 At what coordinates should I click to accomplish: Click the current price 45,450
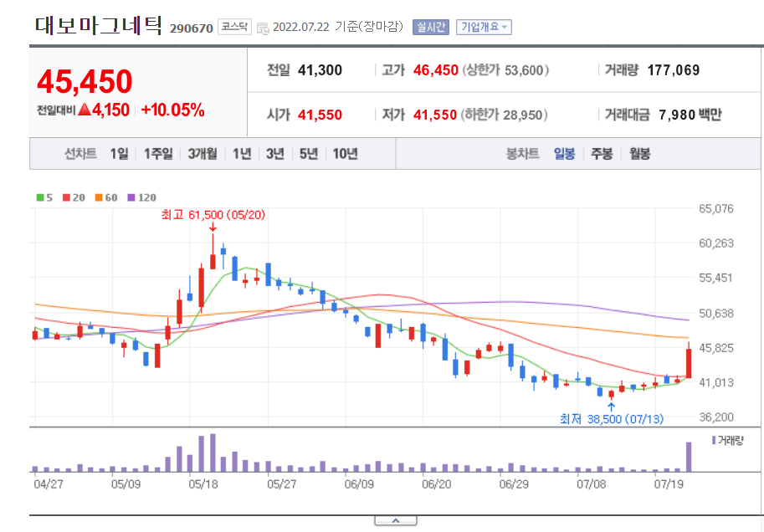click(85, 81)
